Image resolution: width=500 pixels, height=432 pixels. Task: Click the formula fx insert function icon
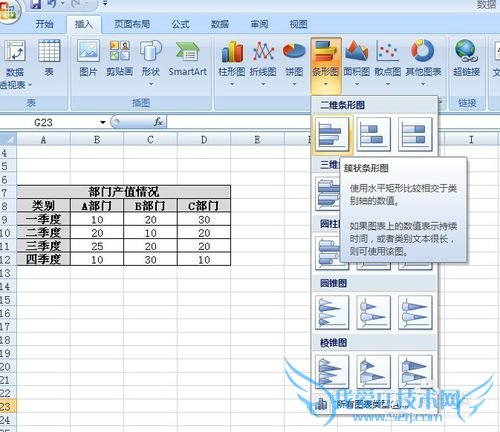pyautogui.click(x=158, y=122)
